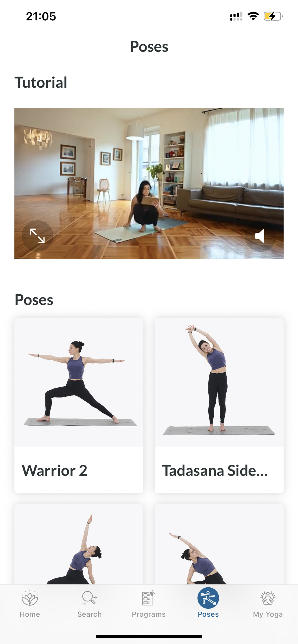The image size is (298, 644).
Task: Open the Tadasana Side pose card
Action: point(219,405)
